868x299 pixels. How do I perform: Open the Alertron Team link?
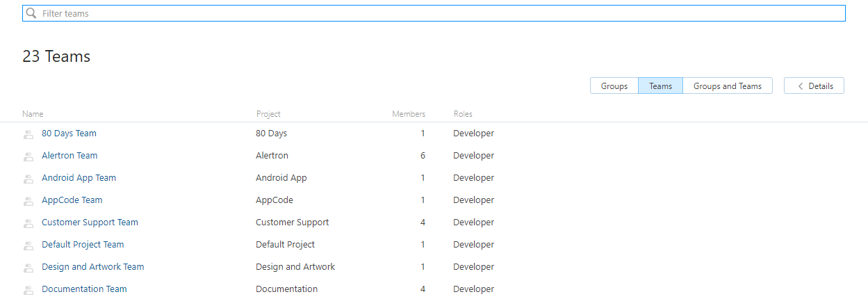point(69,156)
